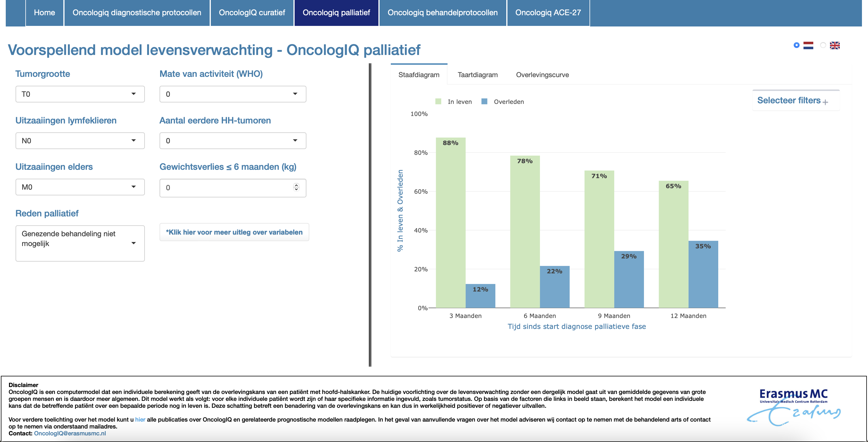The image size is (868, 442).
Task: Click the OncologIQ@erasmusmc.nl email link
Action: pos(70,433)
